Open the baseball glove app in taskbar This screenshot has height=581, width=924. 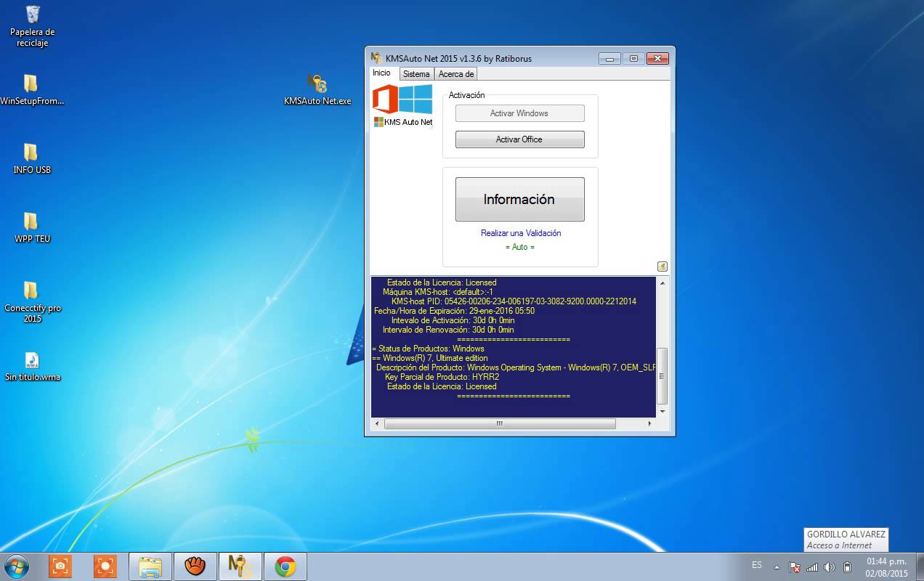(195, 566)
